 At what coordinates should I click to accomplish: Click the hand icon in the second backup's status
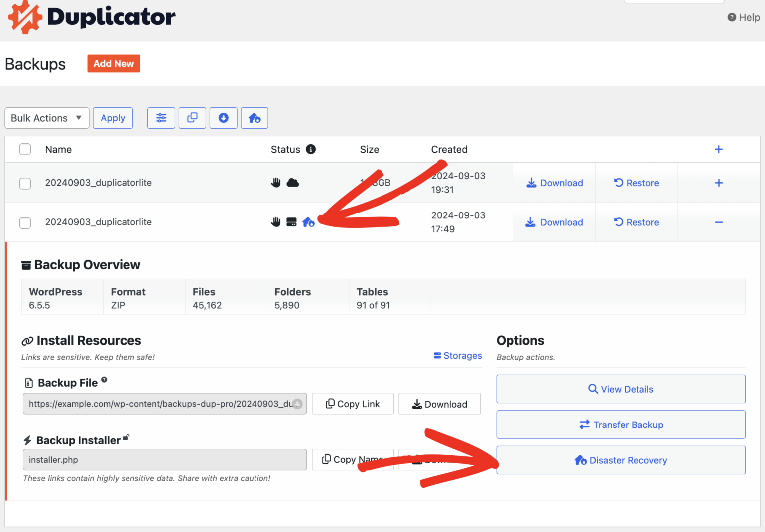click(276, 222)
